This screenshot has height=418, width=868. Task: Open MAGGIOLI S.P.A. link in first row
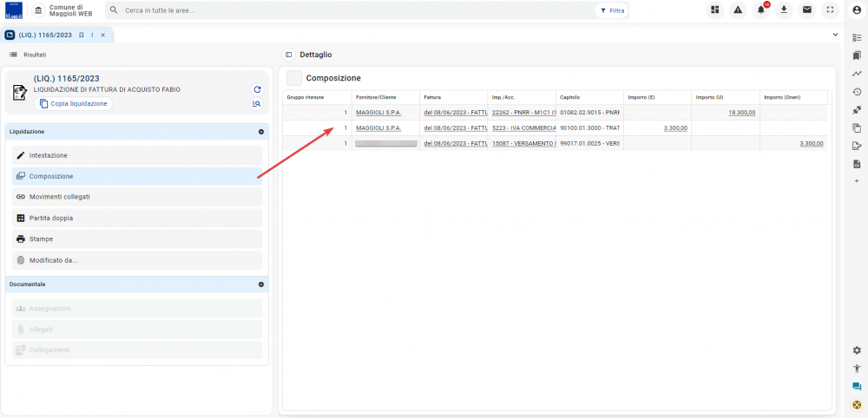(x=378, y=112)
